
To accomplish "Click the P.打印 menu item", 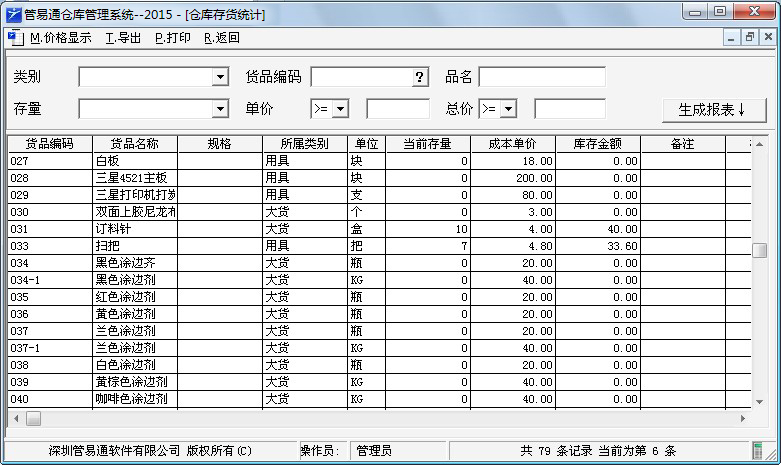I will [172, 38].
